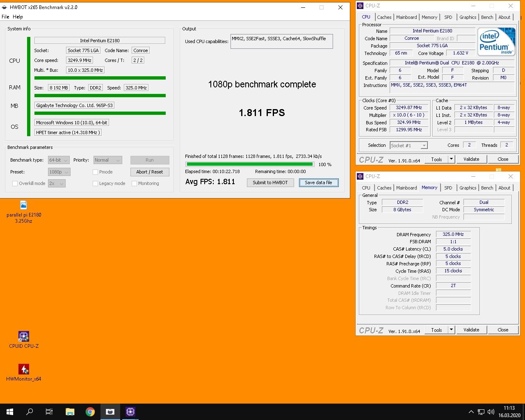Screen dimensions: 525x420
Task: Switch to CPU tab in bottom CPU-Z
Action: pos(366,188)
